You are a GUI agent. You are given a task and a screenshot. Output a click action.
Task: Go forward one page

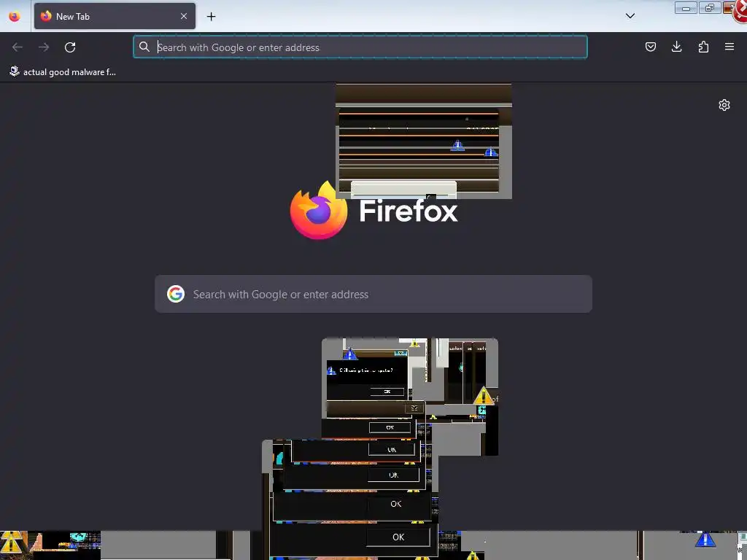(x=44, y=47)
